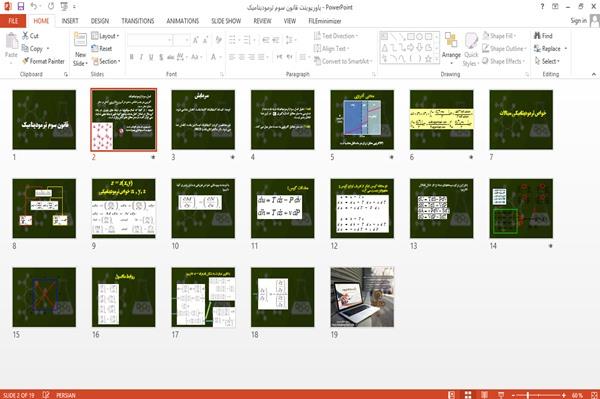Open the Select dropdown in Editing group
Viewport: 600px width, 399px height.
(x=547, y=61)
